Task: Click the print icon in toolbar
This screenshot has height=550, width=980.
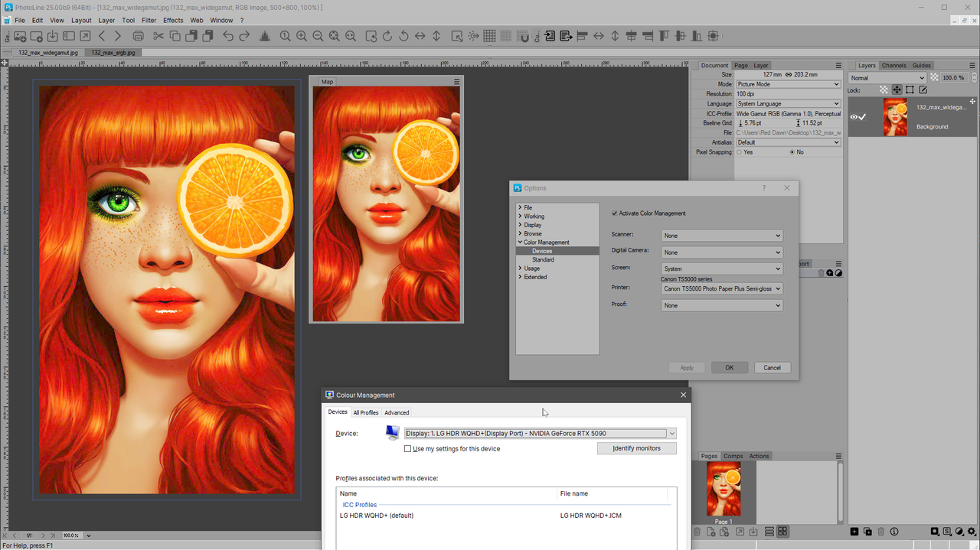Action: [x=138, y=36]
